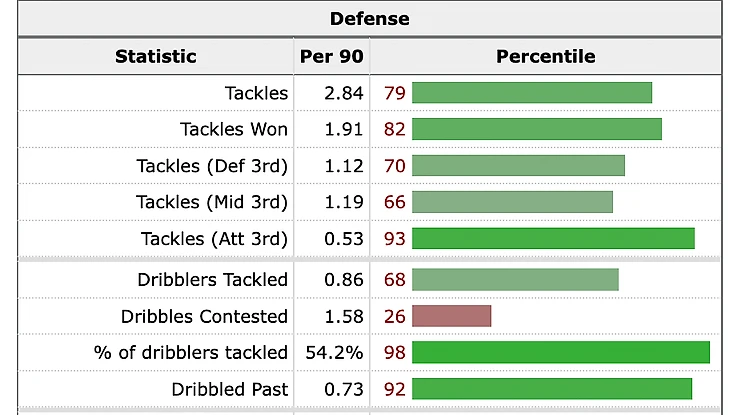Click the Defense table header
730x415 pixels.
click(x=370, y=19)
